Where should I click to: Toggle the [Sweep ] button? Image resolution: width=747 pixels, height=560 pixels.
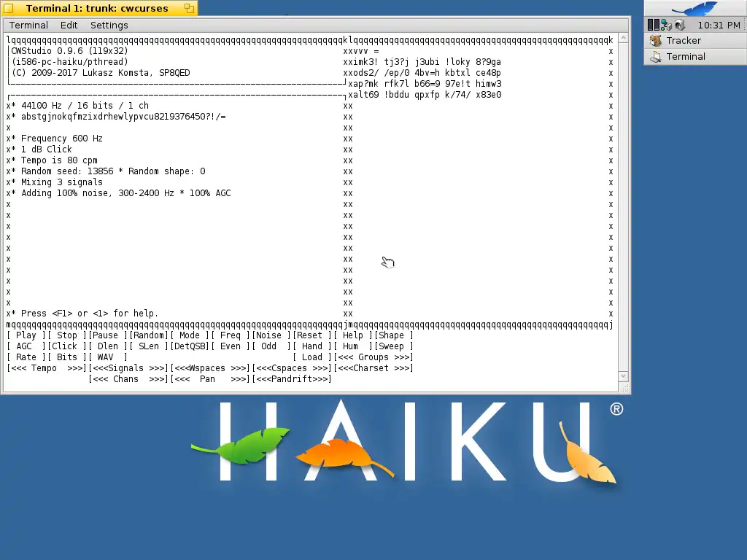395,346
